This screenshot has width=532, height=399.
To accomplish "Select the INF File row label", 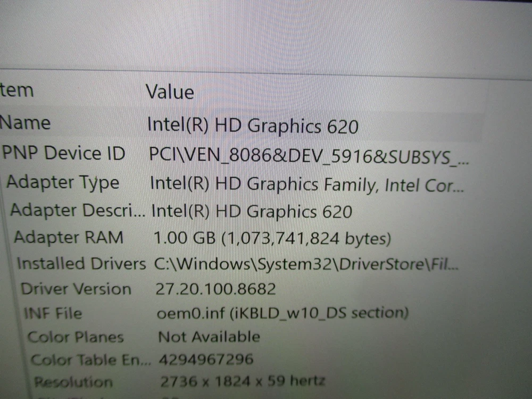I will coord(53,313).
